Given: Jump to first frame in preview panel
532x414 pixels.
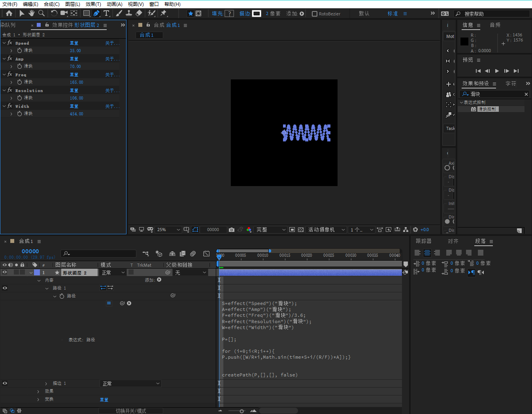Looking at the screenshot, I should [478, 71].
